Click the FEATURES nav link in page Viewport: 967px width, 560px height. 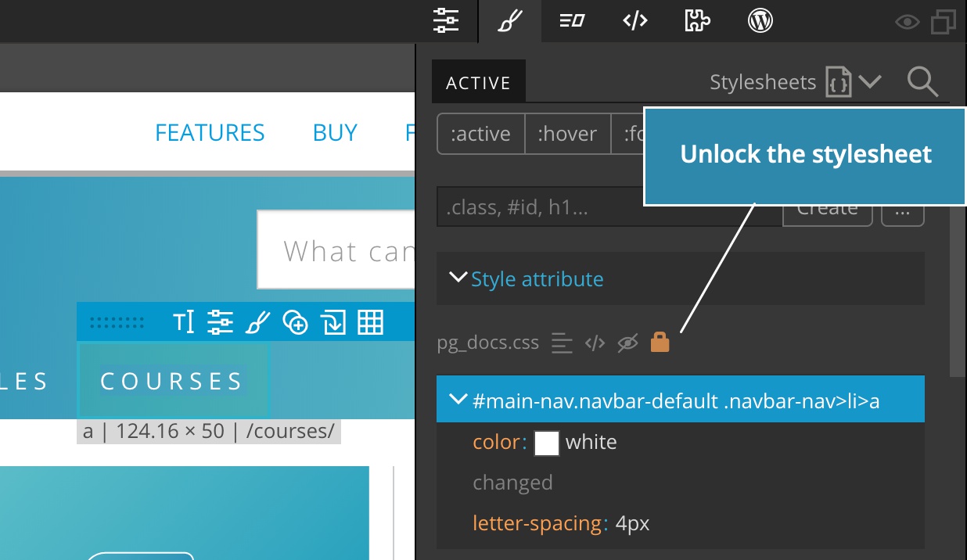210,132
